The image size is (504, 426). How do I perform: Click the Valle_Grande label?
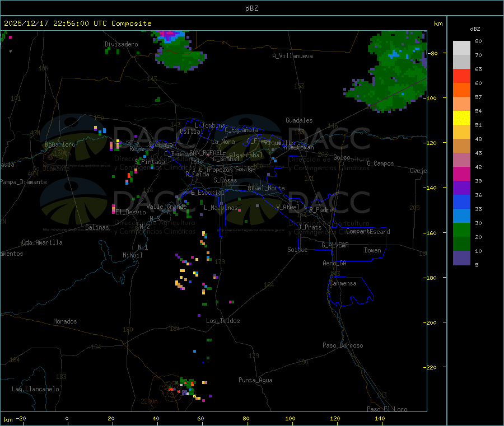pyautogui.click(x=166, y=207)
